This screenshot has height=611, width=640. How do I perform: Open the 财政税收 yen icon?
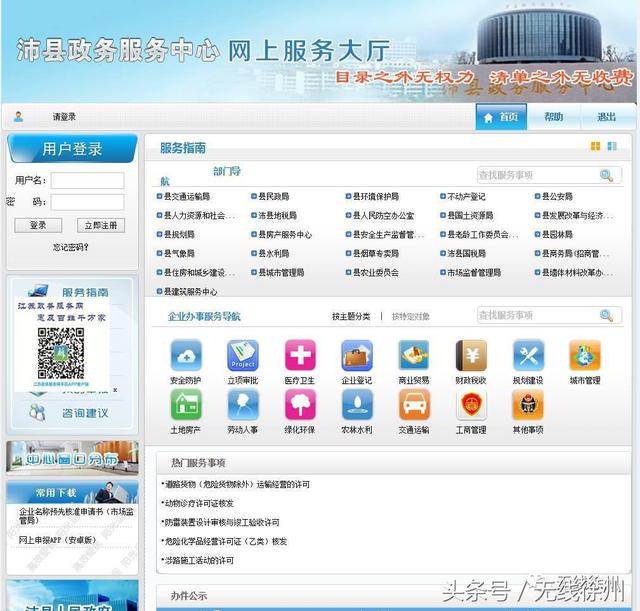pos(471,355)
